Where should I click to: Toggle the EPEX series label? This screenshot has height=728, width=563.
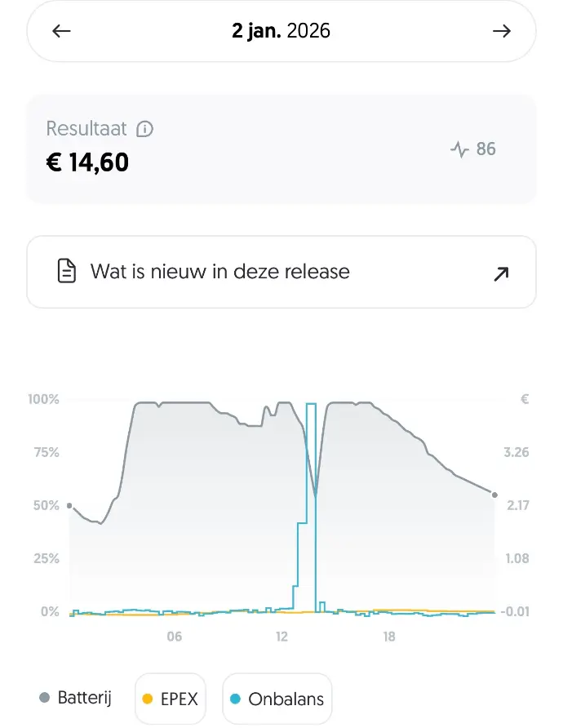point(180,699)
